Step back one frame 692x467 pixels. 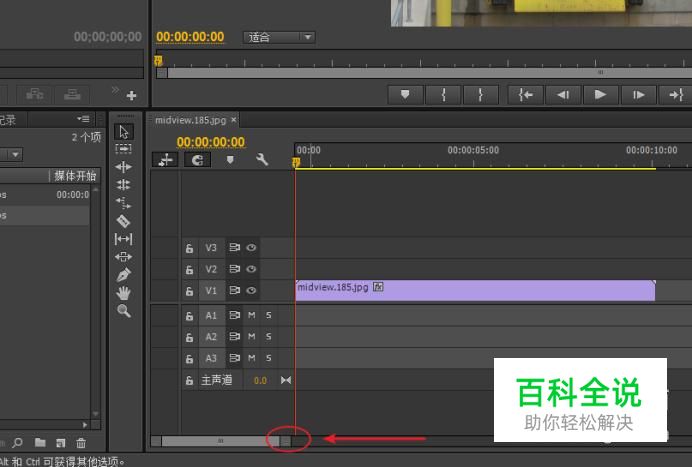pos(563,94)
